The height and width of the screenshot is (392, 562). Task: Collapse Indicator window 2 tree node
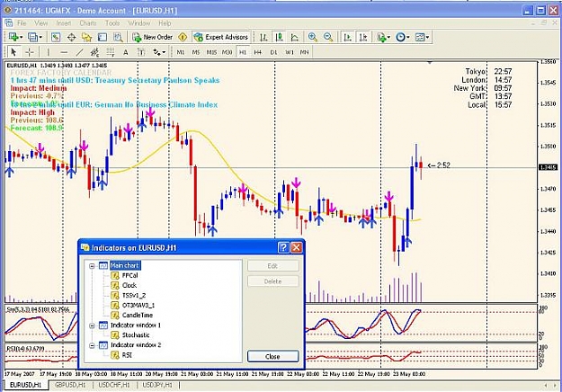click(92, 345)
